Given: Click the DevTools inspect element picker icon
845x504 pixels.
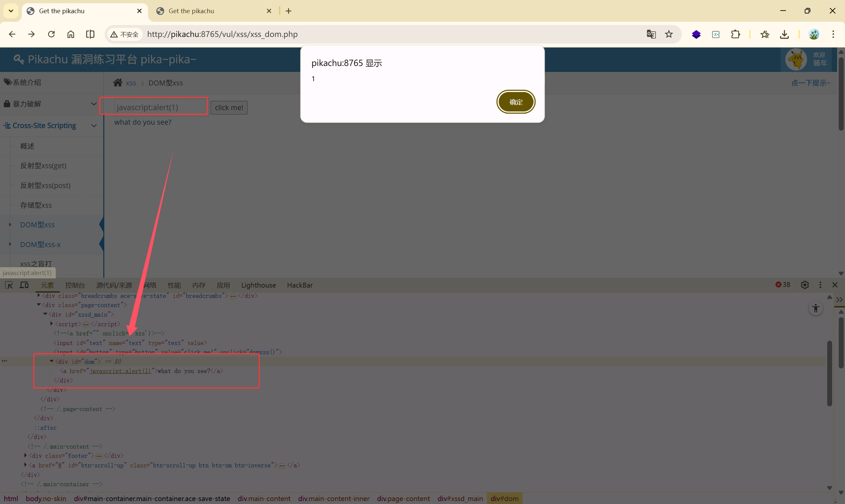Looking at the screenshot, I should [x=9, y=285].
